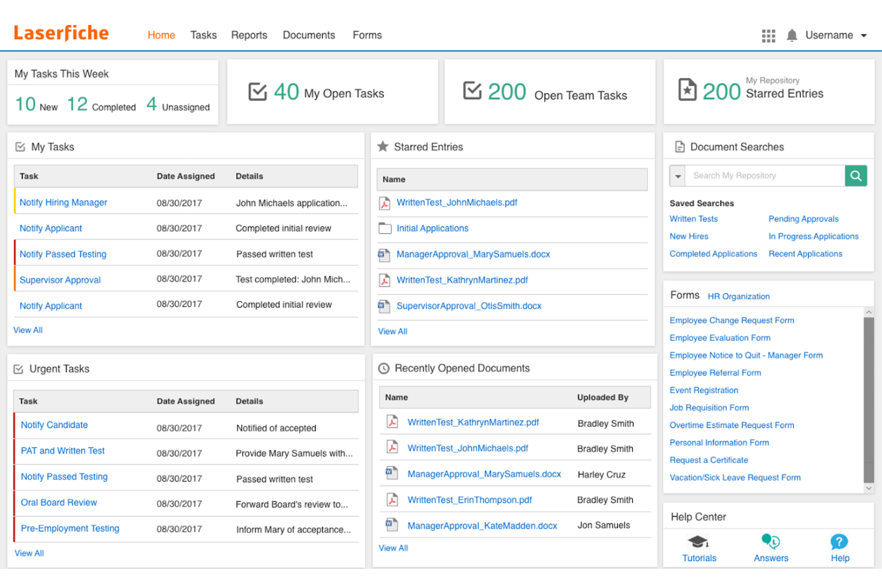Click Word icon beside ManagerApproval_KateMadden.docx
Image resolution: width=882 pixels, height=588 pixels.
point(392,525)
